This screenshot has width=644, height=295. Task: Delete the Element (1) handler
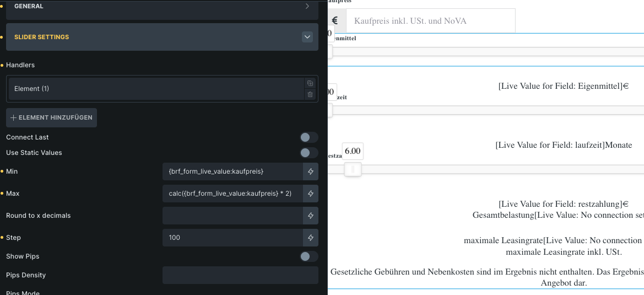click(x=310, y=94)
